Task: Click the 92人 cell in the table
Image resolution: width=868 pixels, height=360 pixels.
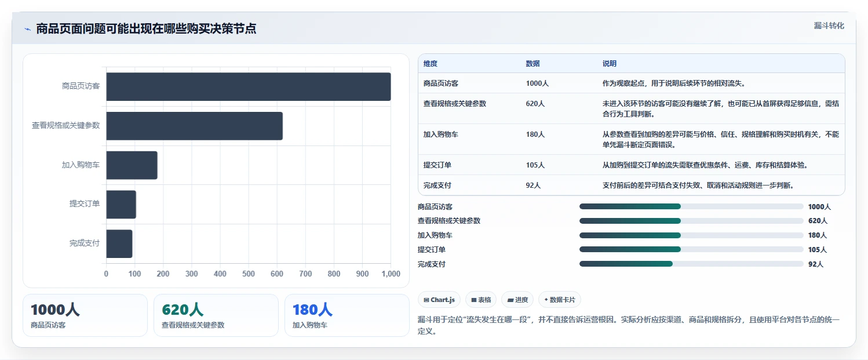Action: pyautogui.click(x=533, y=186)
